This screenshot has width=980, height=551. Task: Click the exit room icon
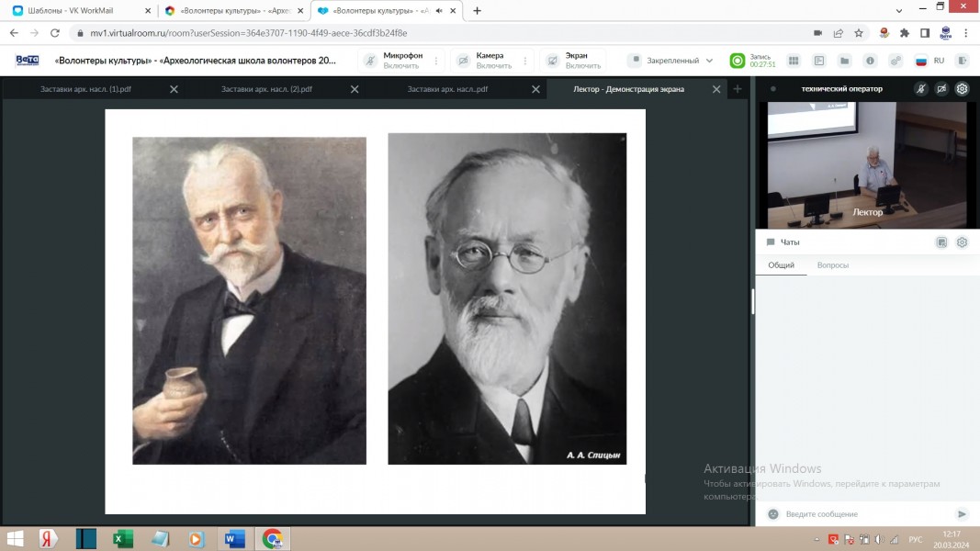(963, 61)
